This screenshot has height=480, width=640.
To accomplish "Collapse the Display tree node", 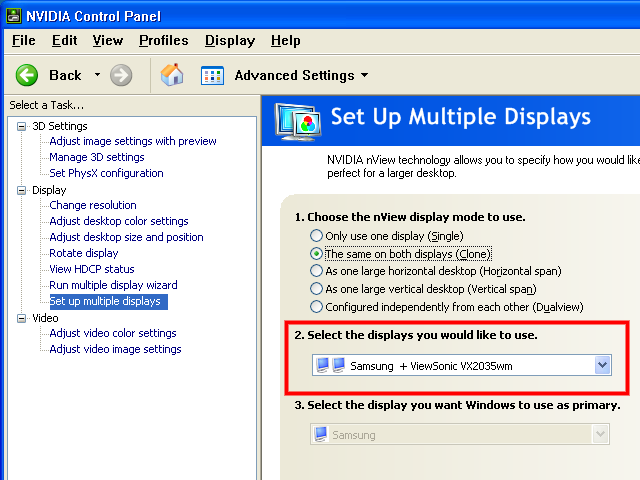I will click(21, 190).
